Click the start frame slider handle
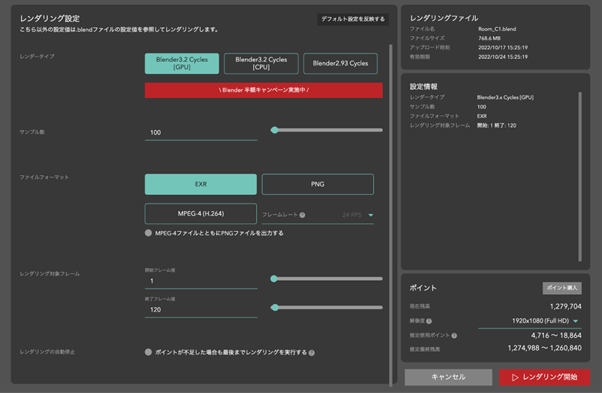The height and width of the screenshot is (393, 602). click(274, 279)
